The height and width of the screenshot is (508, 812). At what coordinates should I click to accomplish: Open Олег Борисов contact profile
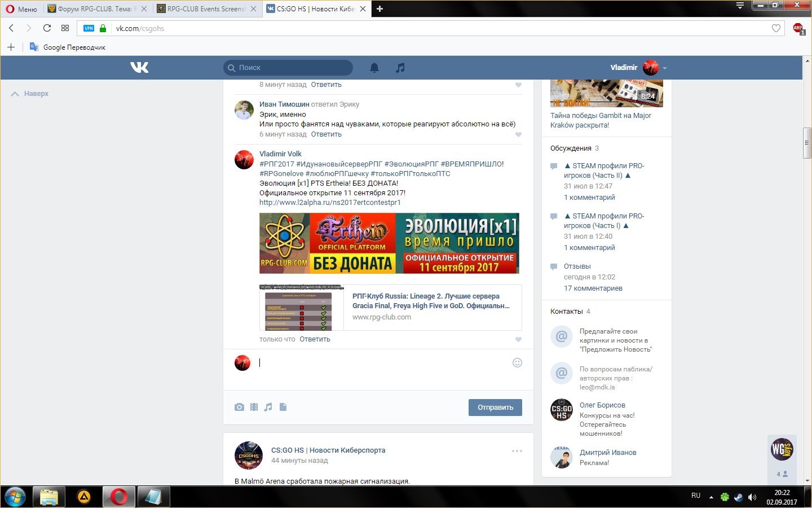[x=602, y=405]
